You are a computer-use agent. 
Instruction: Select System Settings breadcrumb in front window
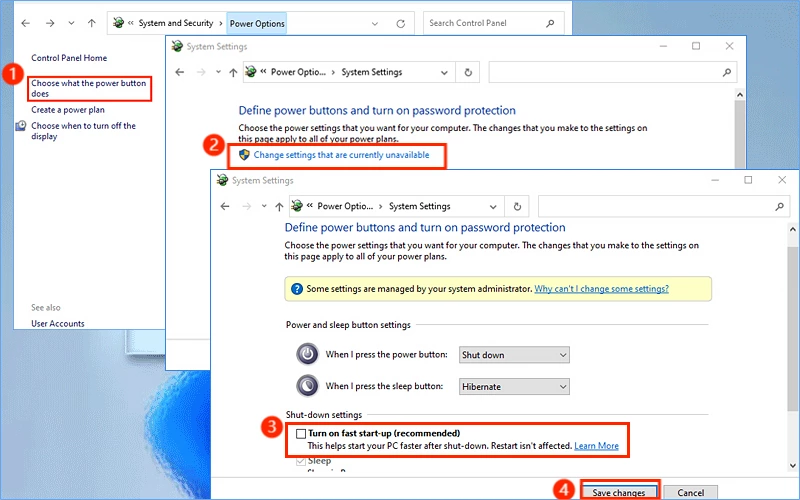click(x=419, y=206)
